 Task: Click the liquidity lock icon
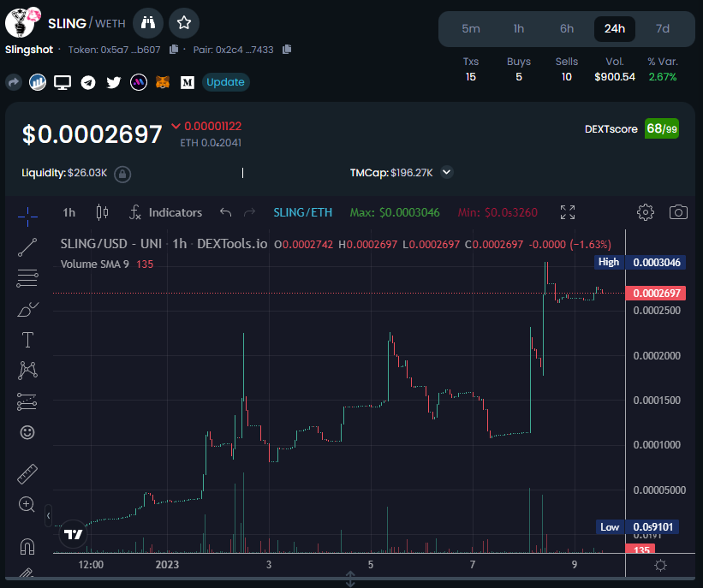coord(122,174)
